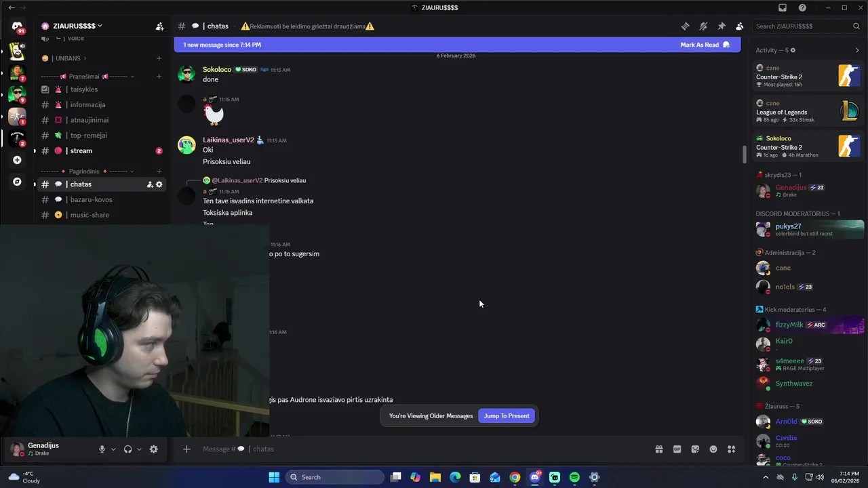Image resolution: width=868 pixels, height=488 pixels.
Task: Go back with navigation arrow
Action: 12,7
